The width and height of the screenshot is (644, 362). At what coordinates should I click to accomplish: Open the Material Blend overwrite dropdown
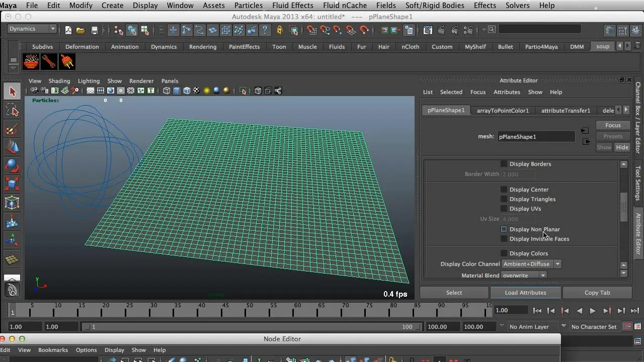point(524,276)
